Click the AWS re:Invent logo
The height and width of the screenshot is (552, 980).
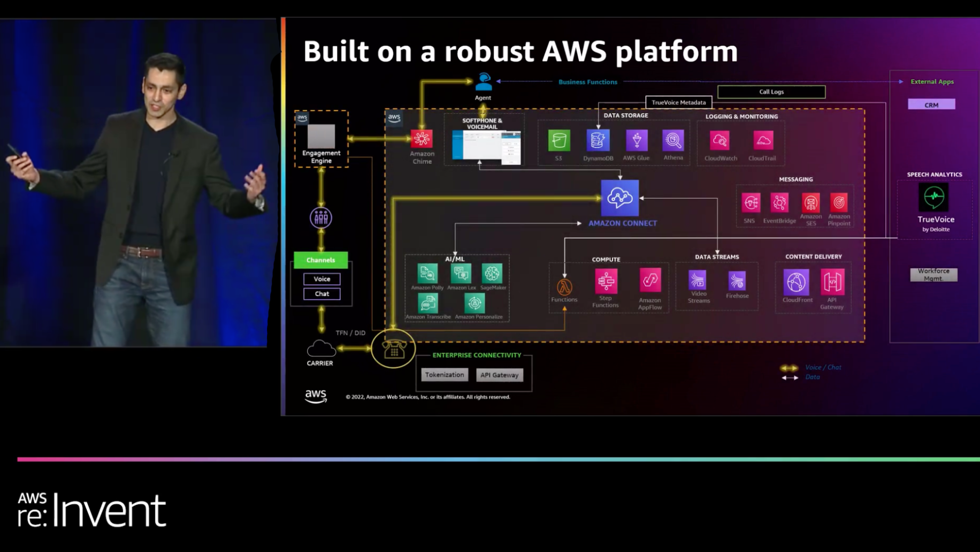[x=92, y=510]
